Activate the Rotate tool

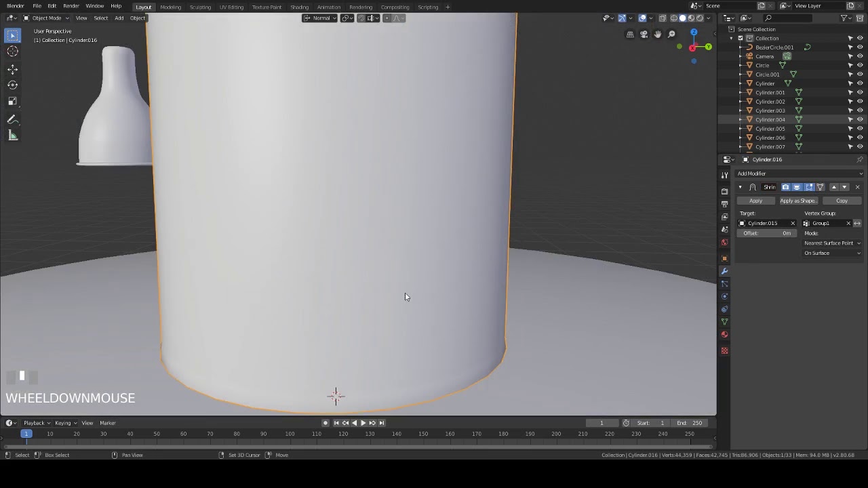point(12,85)
